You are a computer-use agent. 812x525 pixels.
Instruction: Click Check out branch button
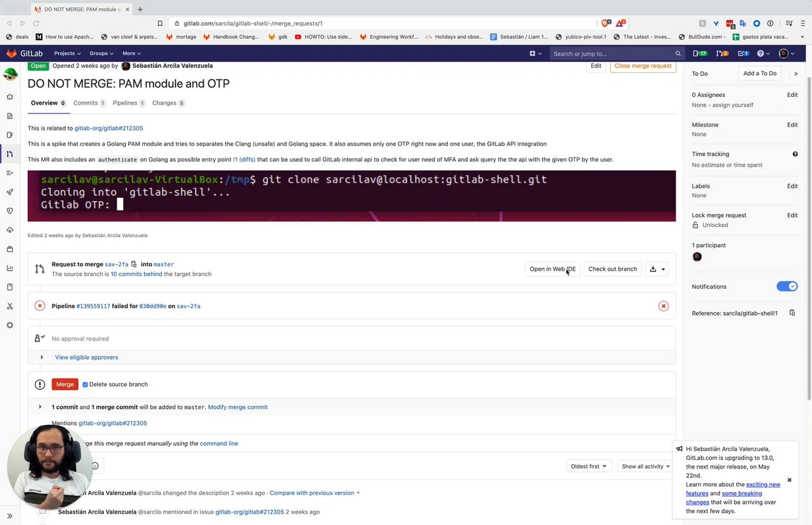click(612, 269)
